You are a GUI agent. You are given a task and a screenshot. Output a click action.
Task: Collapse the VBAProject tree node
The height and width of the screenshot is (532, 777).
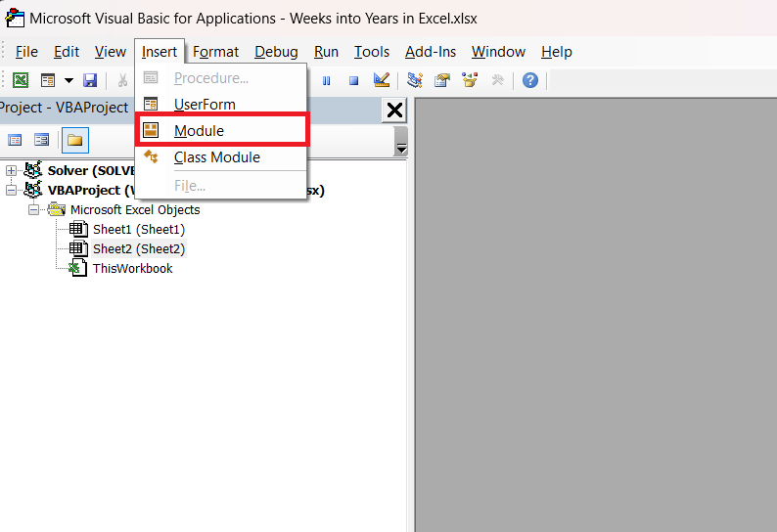pyautogui.click(x=11, y=191)
